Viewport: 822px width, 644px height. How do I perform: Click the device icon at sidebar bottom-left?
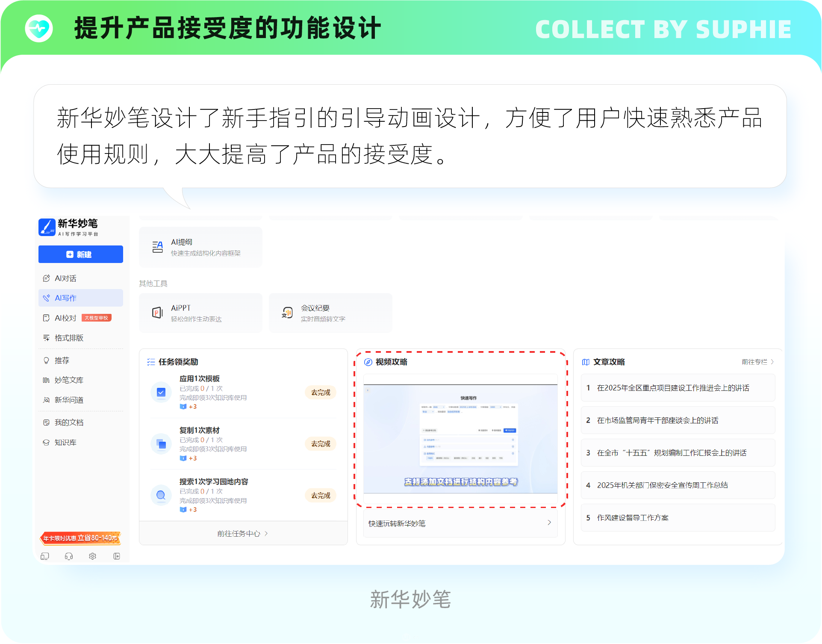coord(45,556)
